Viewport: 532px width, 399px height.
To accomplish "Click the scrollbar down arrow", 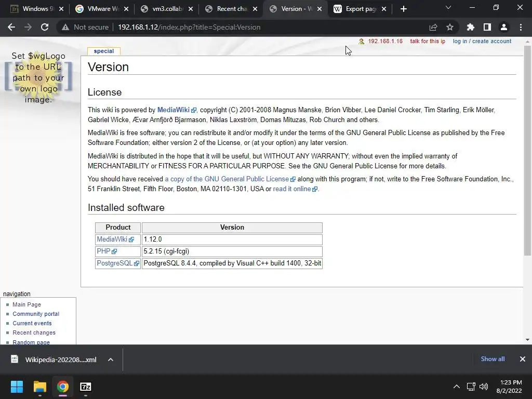I will 527,340.
